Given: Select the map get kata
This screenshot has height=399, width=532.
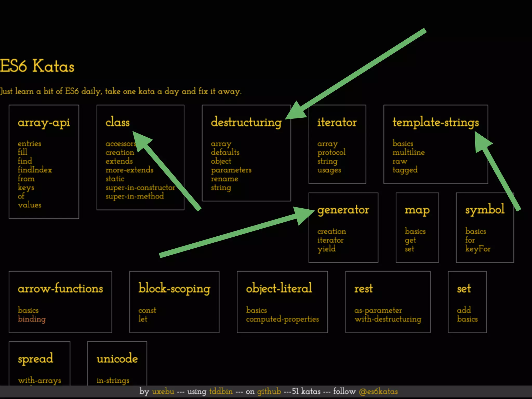Looking at the screenshot, I should 410,240.
